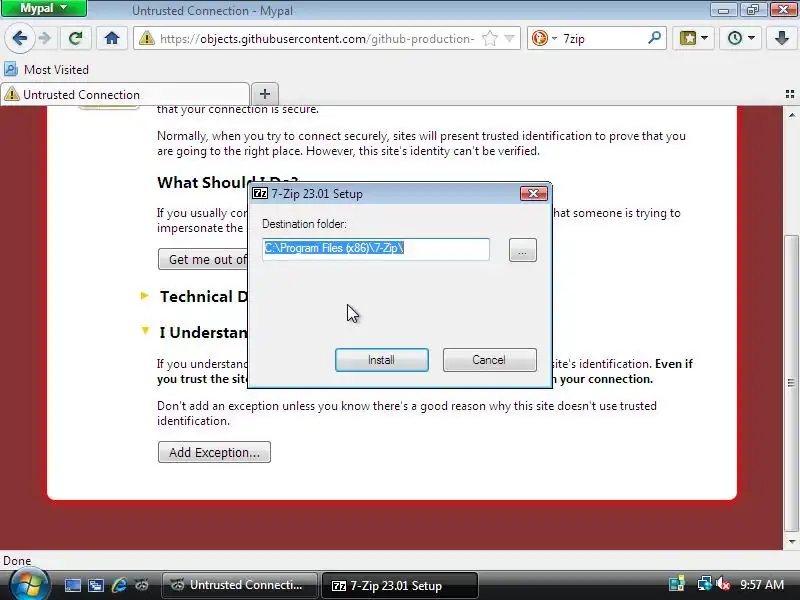
Task: Open the bookmarks menu button
Action: click(693, 38)
